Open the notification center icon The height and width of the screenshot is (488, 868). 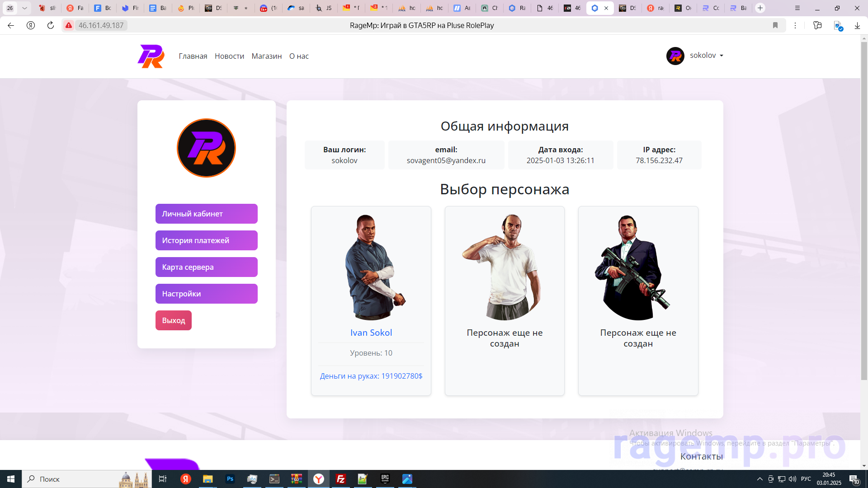pos(854,479)
